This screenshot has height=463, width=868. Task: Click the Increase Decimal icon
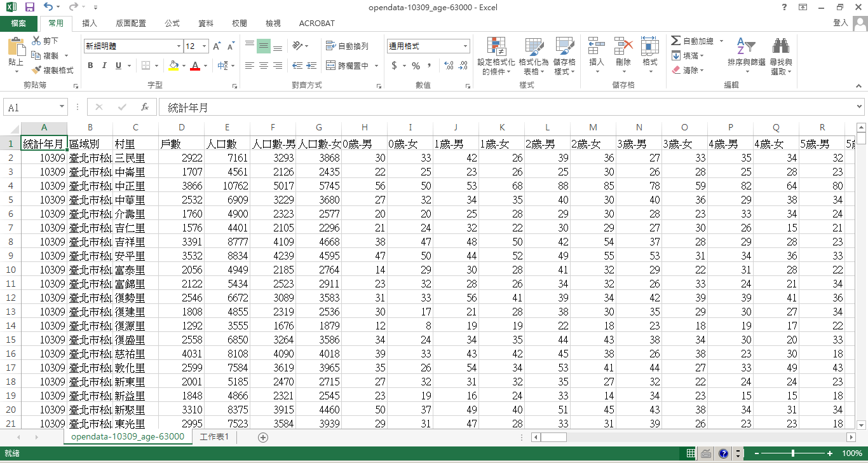click(448, 66)
